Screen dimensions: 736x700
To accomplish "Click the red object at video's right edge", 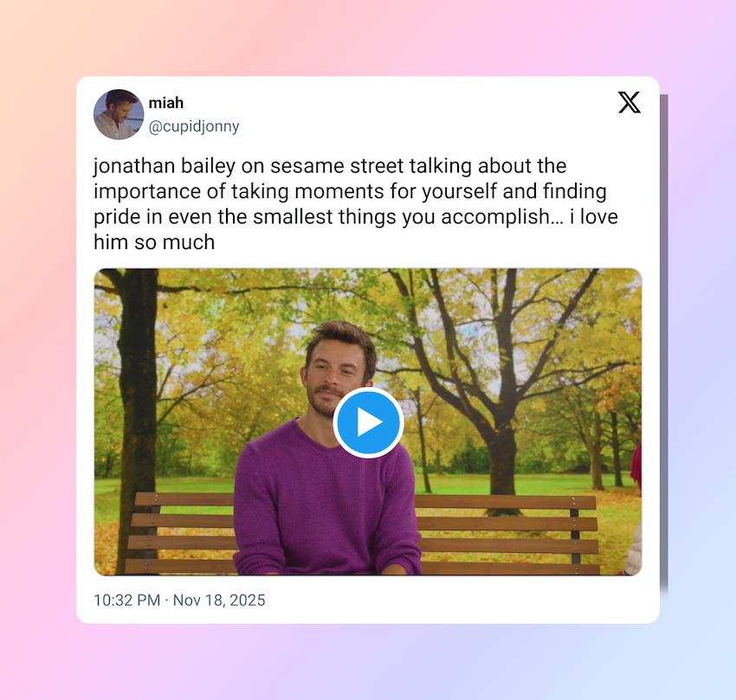I will [636, 465].
